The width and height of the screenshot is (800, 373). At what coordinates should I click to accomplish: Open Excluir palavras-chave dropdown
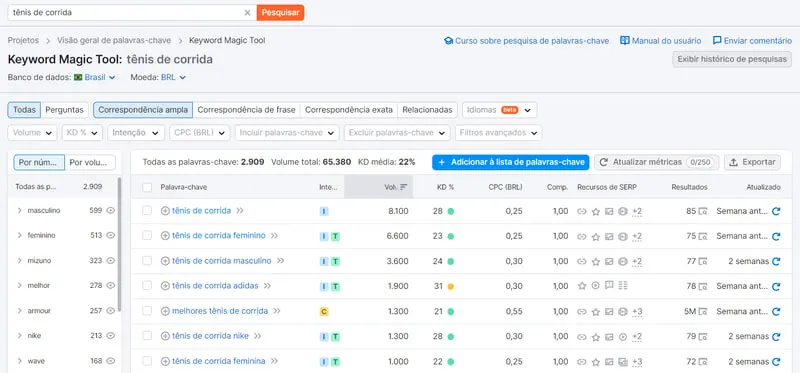397,133
